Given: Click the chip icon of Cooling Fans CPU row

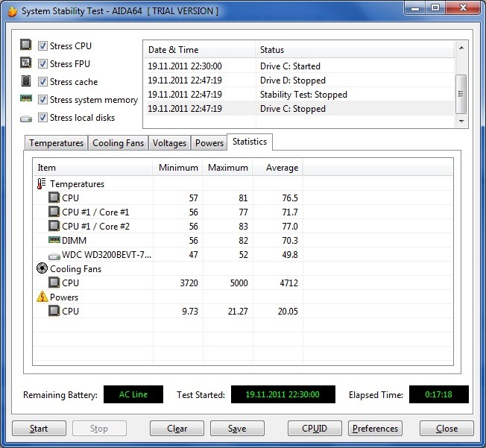Looking at the screenshot, I should (54, 283).
